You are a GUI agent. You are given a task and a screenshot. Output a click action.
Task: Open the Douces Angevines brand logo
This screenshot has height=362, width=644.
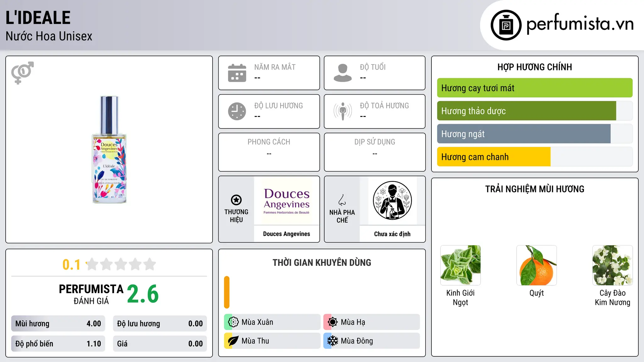point(287,200)
